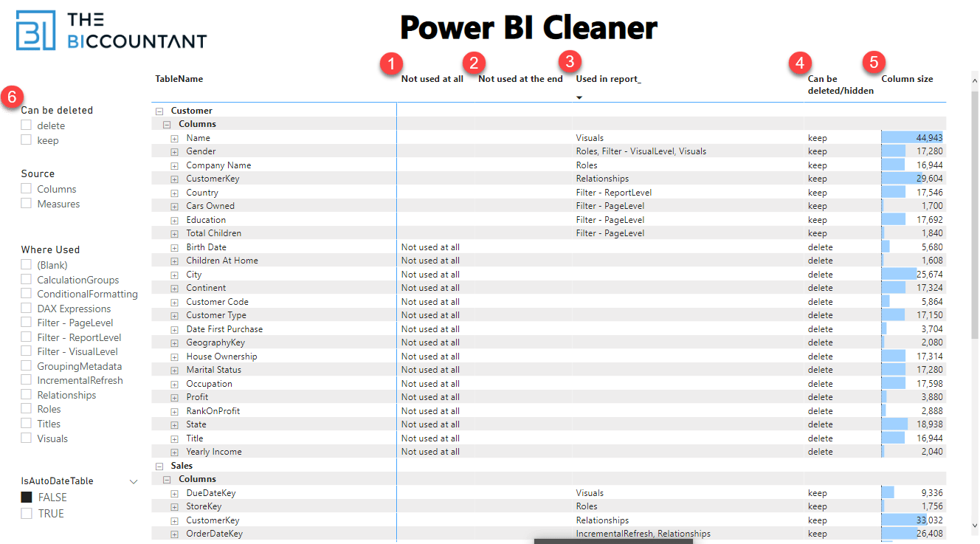Viewport: 980px width, 544px height.
Task: Enable the Measures source checkbox
Action: coord(27,204)
